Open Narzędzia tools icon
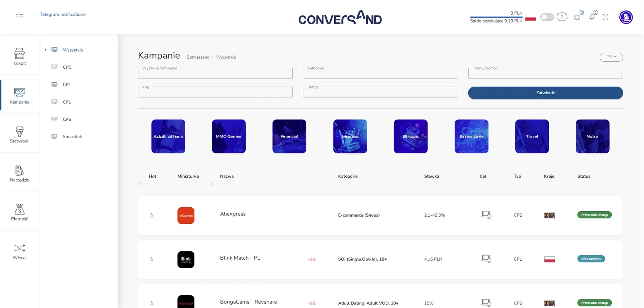The image size is (644, 308). (x=20, y=170)
